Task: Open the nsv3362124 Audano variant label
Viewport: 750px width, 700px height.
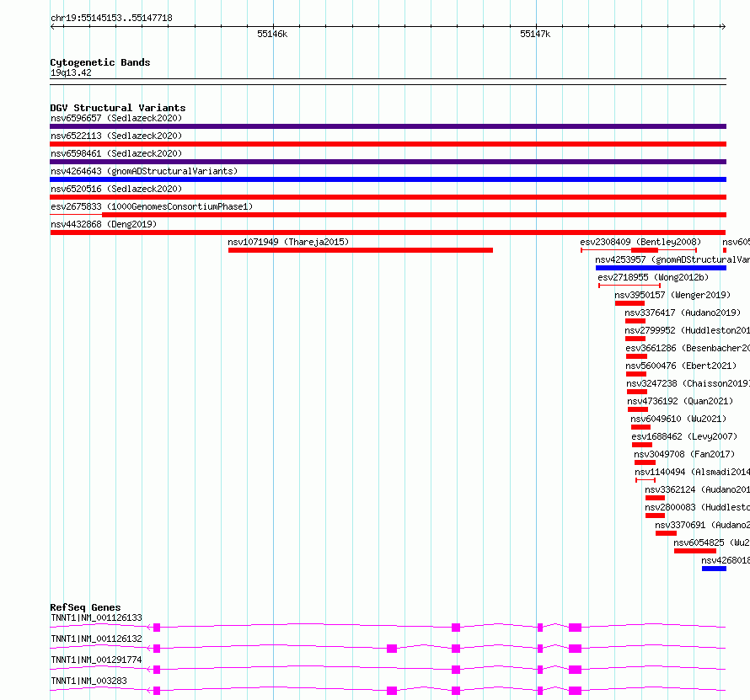Action: click(697, 489)
